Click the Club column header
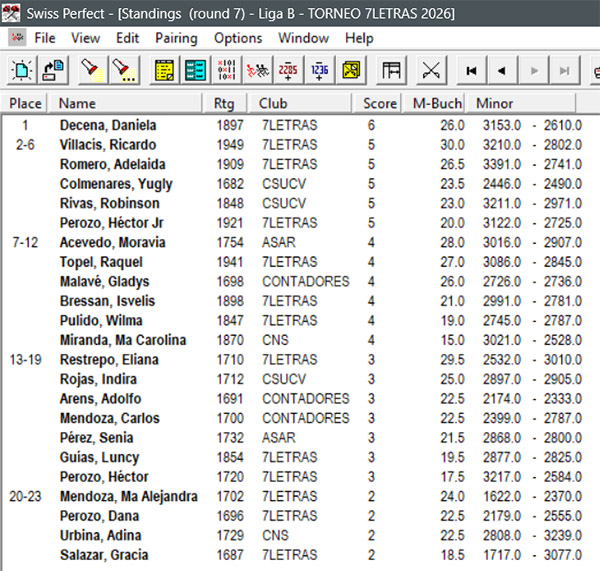Image resolution: width=600 pixels, height=571 pixels. (273, 103)
